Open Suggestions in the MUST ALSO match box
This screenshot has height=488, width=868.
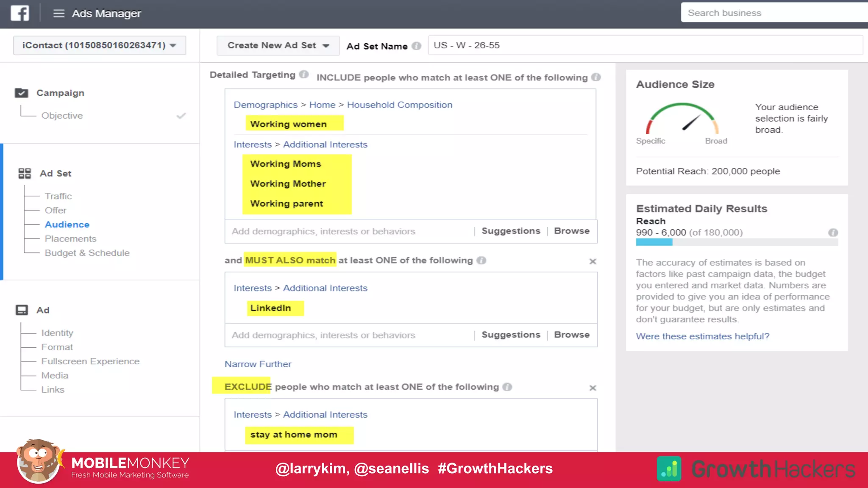[x=511, y=335]
